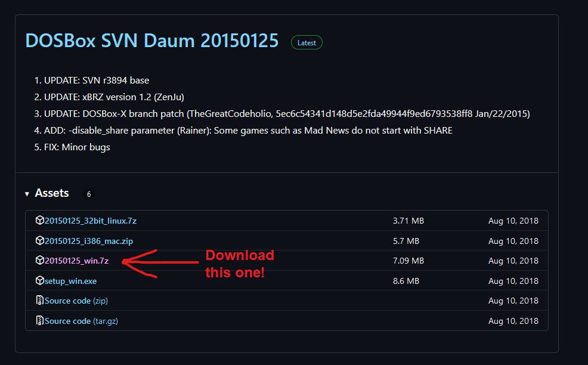Click package icon next to 20150125_win.7z
588x365 pixels.
(x=40, y=261)
